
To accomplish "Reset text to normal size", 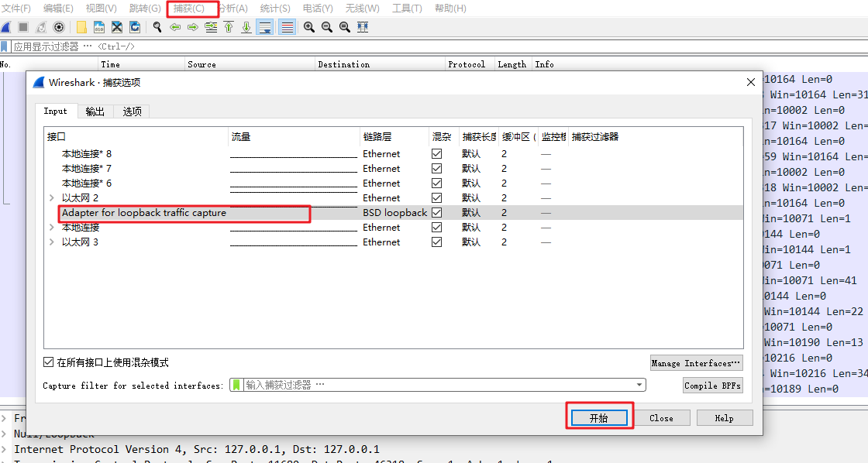I will click(344, 27).
